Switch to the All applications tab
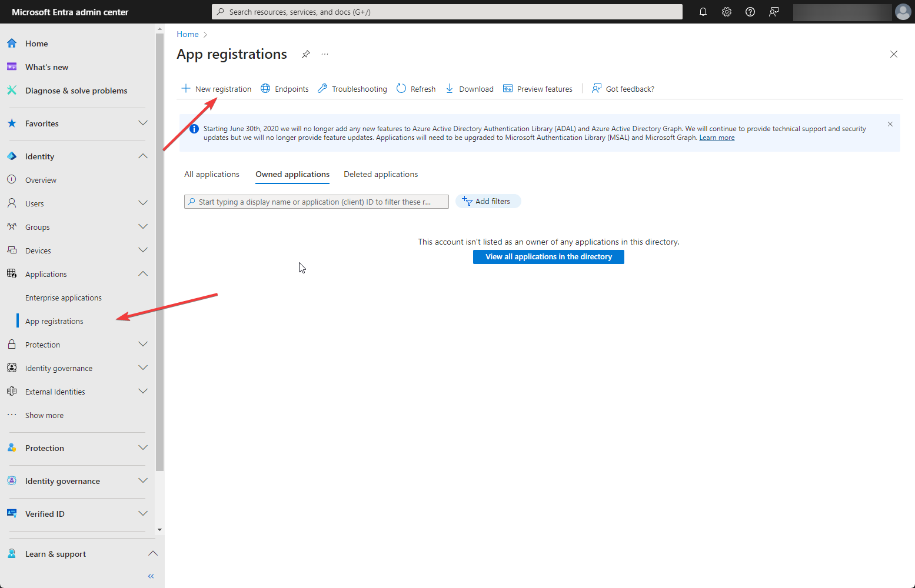Image resolution: width=915 pixels, height=588 pixels. (x=211, y=174)
